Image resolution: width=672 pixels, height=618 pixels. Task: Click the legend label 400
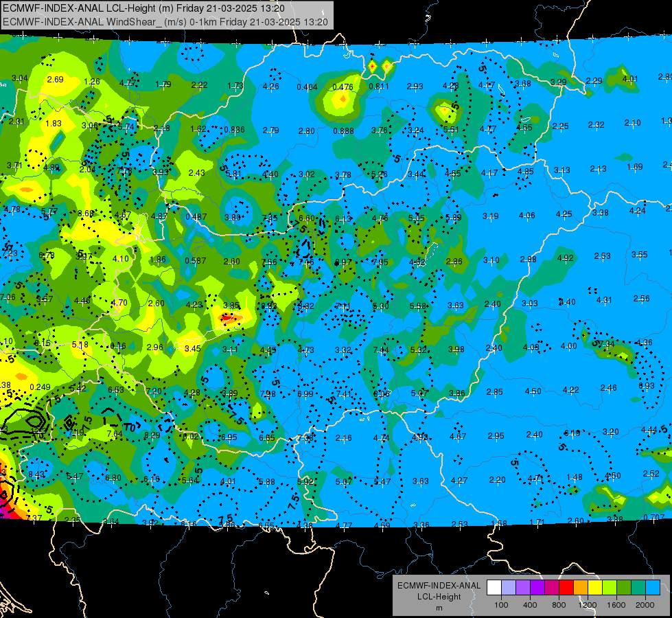coord(530,605)
